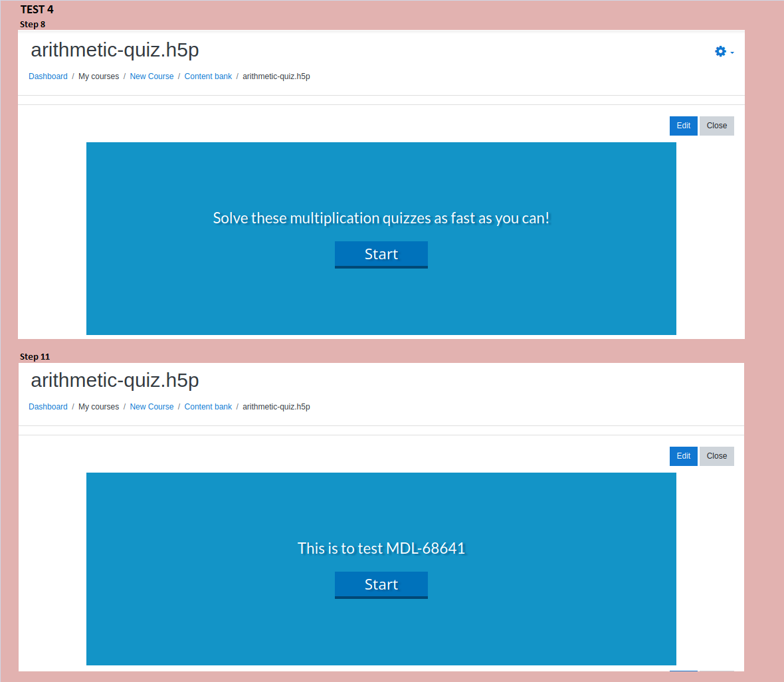Start the multiplication quiz in Step 8
Image resolution: width=784 pixels, height=682 pixels.
coord(381,255)
